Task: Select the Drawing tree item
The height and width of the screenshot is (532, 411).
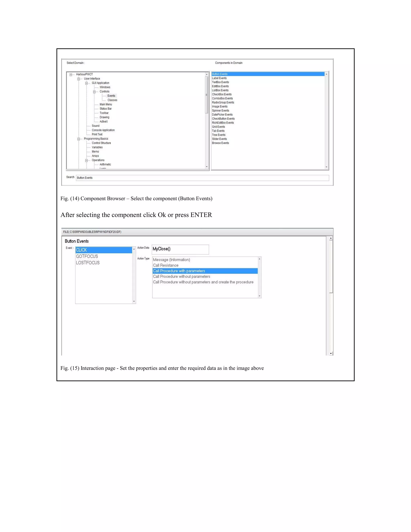Action: (104, 117)
